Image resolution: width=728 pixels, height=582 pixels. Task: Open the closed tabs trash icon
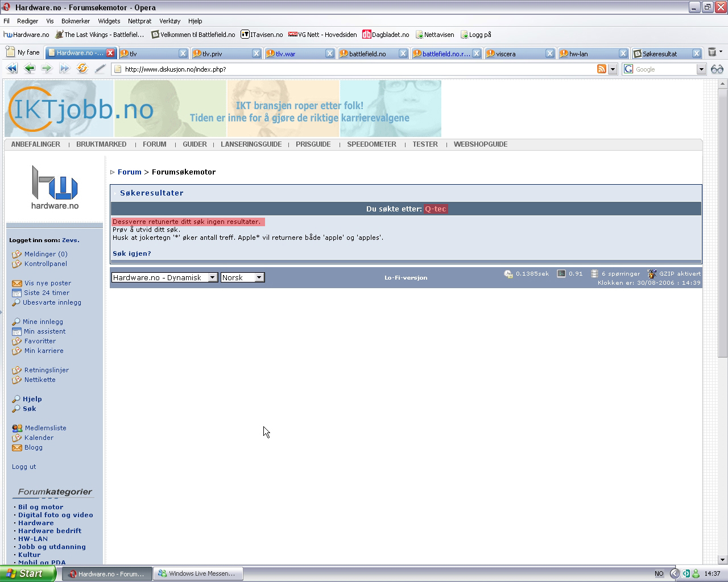coord(712,52)
